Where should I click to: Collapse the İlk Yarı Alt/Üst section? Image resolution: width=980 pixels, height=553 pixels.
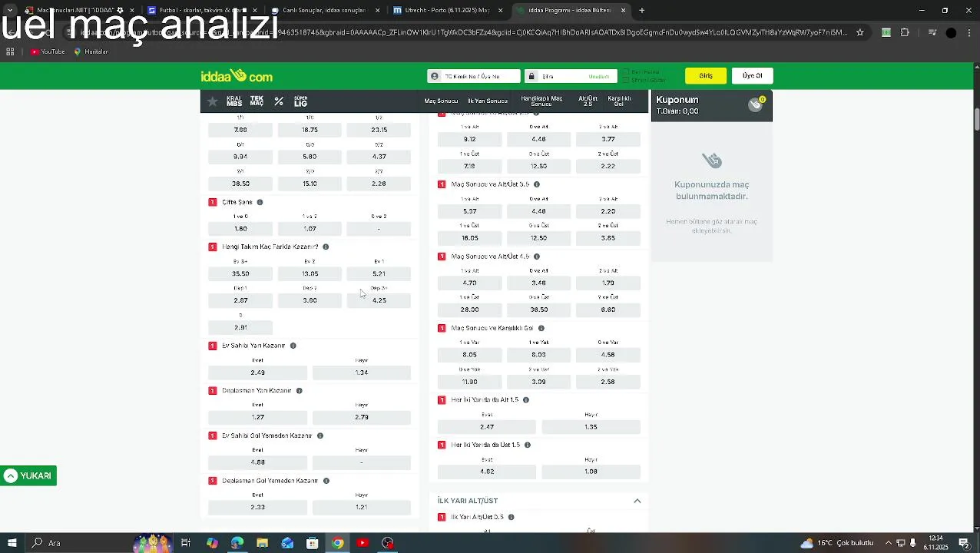pos(637,501)
